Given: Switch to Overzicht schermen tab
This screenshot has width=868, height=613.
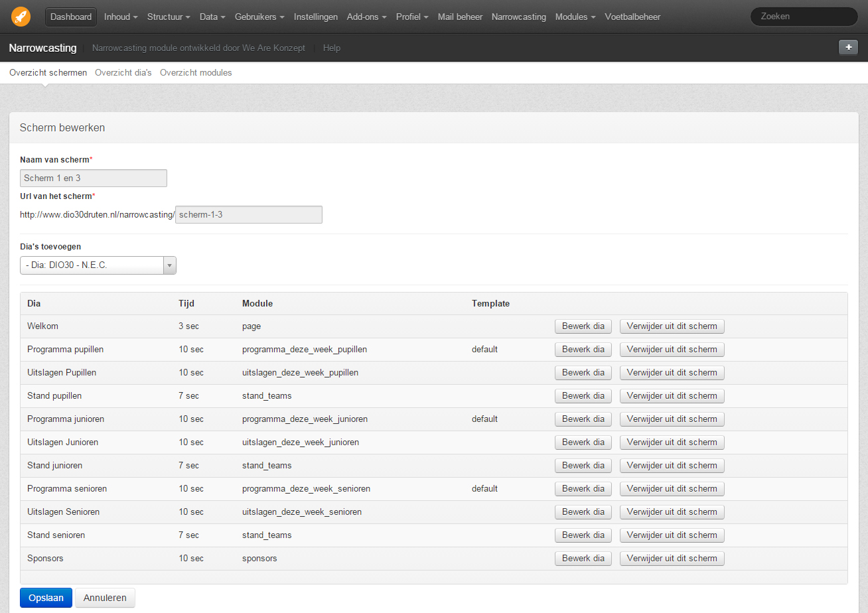Looking at the screenshot, I should pos(48,72).
